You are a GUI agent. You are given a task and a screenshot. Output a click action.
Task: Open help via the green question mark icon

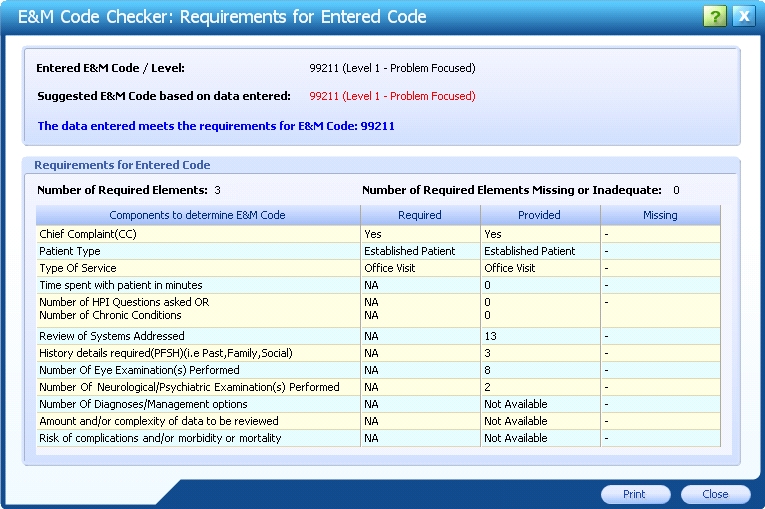click(x=715, y=17)
